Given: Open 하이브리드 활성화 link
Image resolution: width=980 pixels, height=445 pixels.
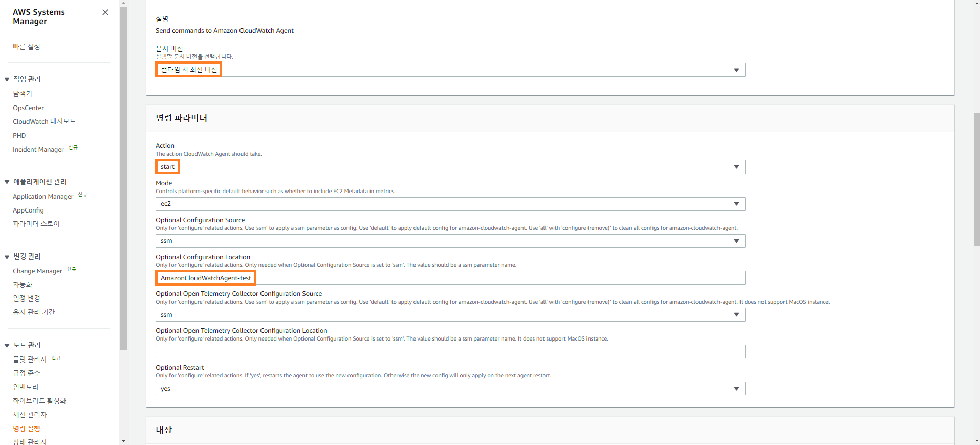Looking at the screenshot, I should point(39,401).
